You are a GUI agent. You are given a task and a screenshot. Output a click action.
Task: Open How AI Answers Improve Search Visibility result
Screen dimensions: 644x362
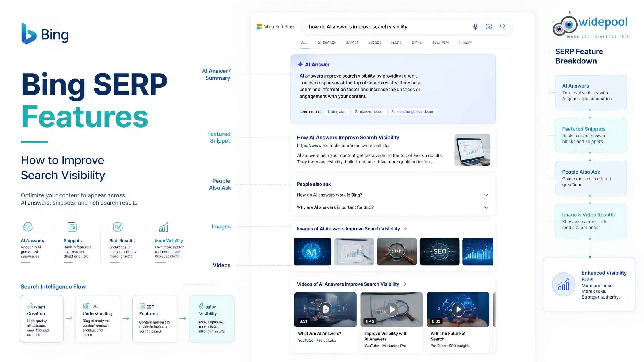348,138
